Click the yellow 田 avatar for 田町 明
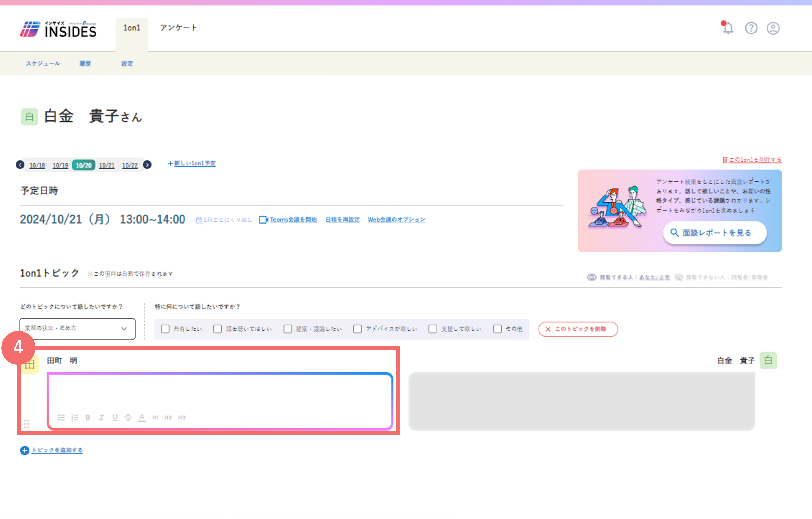812x519 pixels. tap(30, 364)
